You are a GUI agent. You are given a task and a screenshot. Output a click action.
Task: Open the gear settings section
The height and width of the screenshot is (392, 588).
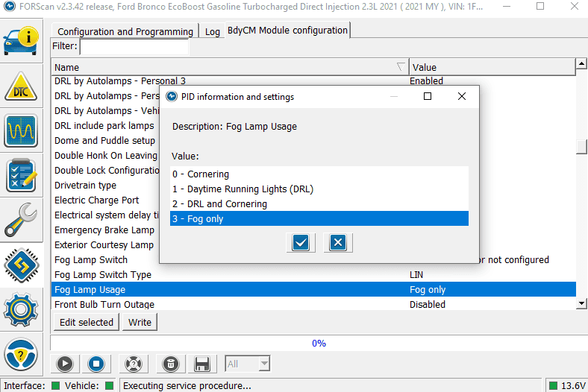(x=21, y=309)
